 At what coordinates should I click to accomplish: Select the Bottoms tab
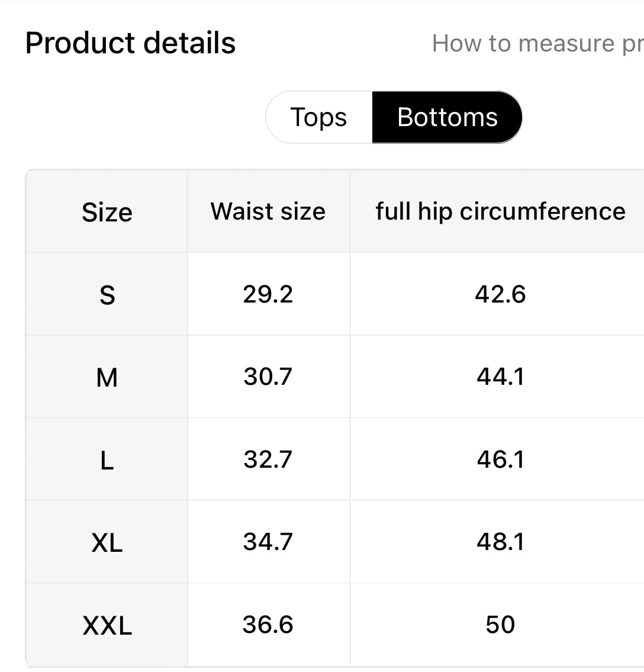[x=446, y=117]
